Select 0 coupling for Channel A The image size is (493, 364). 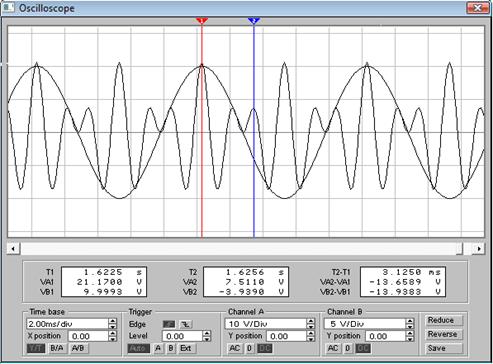pos(249,349)
